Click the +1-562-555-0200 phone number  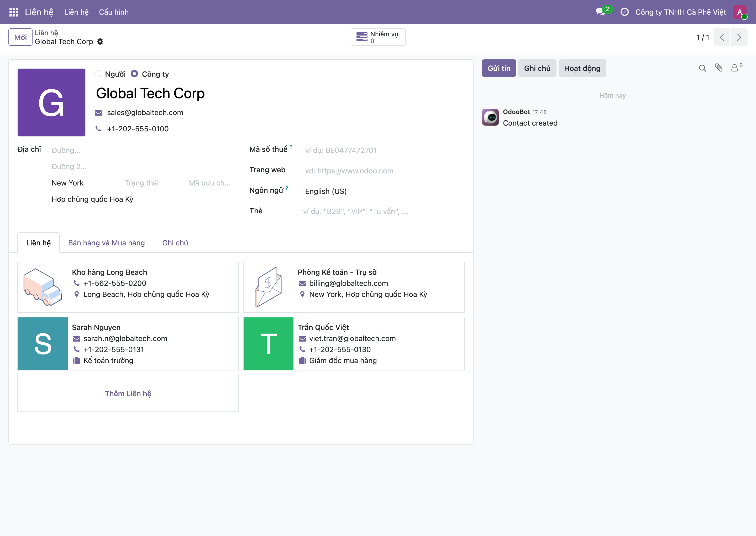click(115, 284)
